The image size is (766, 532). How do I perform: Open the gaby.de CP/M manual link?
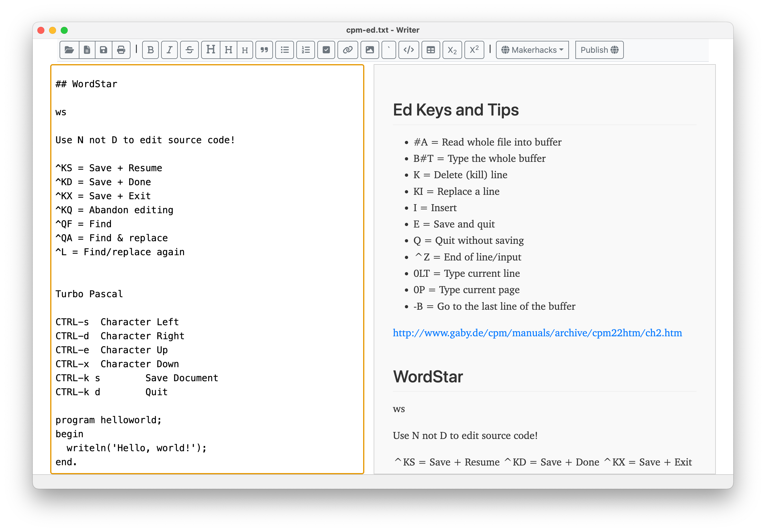coord(537,333)
